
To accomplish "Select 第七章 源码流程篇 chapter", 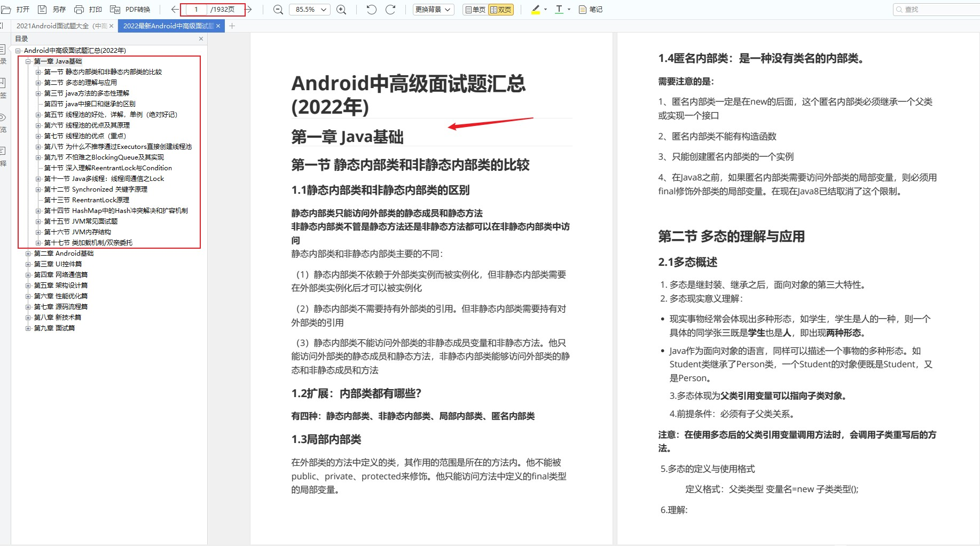I will pyautogui.click(x=61, y=307).
